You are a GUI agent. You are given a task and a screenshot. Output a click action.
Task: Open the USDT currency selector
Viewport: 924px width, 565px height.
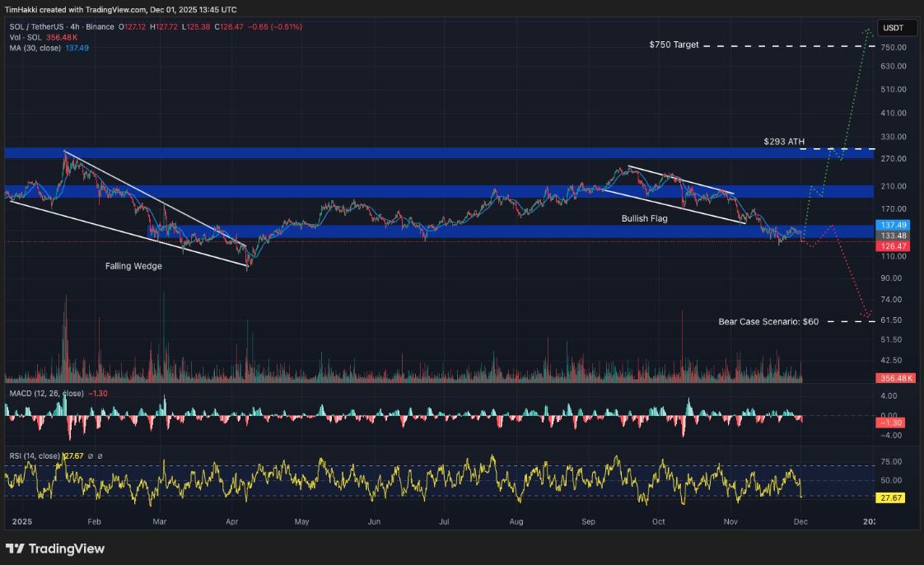pyautogui.click(x=893, y=28)
